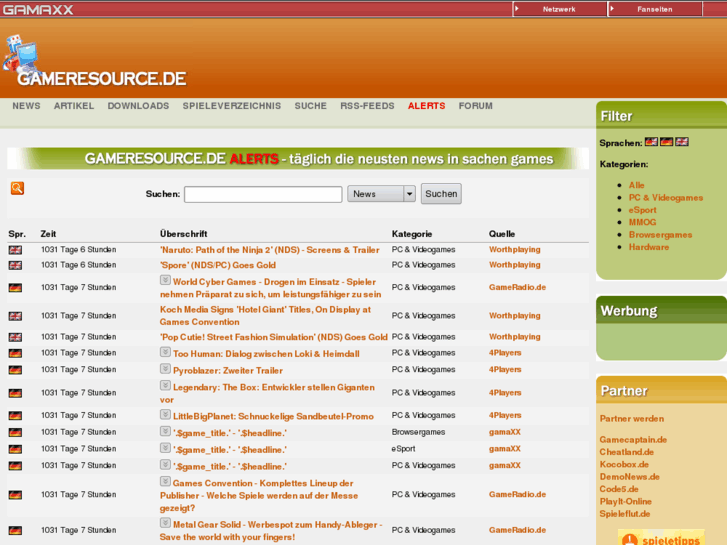Image resolution: width=727 pixels, height=545 pixels.
Task: Click the German flag in LittleBigPlanet row
Action: click(15, 416)
